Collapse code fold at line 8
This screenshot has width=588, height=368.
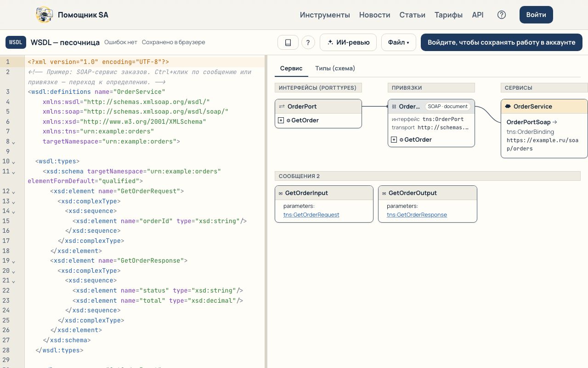[x=13, y=142]
